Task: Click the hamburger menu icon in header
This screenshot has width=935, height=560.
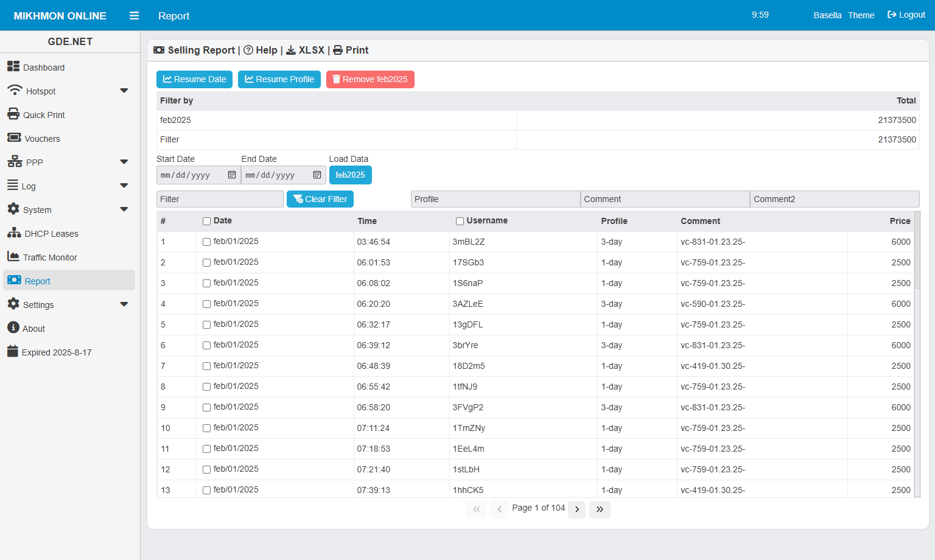Action: coord(135,16)
